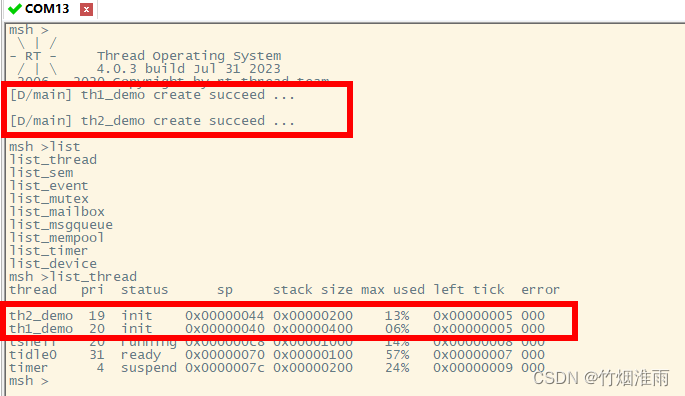Viewport: 685px width, 396px height.
Task: Click the 'left tick' column header
Action: pos(469,290)
